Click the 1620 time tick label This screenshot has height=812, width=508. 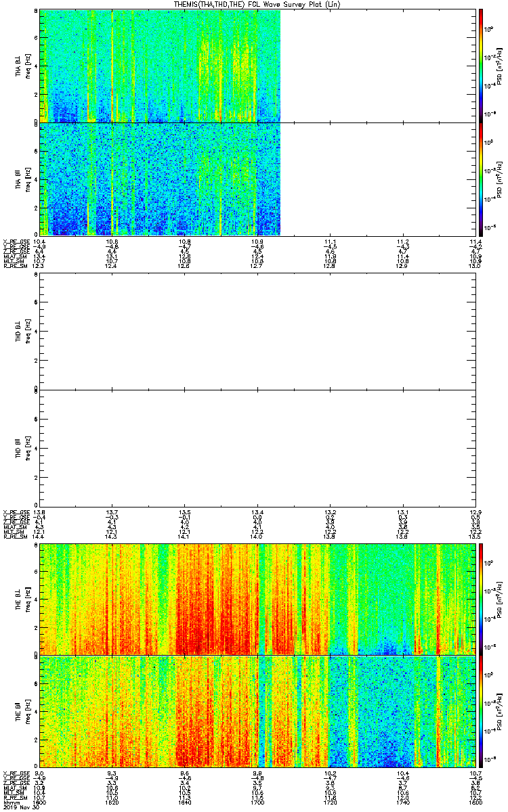(x=112, y=803)
